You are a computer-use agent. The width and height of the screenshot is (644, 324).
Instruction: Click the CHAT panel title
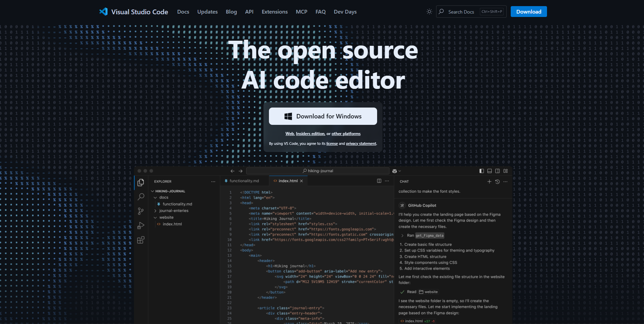tap(404, 182)
